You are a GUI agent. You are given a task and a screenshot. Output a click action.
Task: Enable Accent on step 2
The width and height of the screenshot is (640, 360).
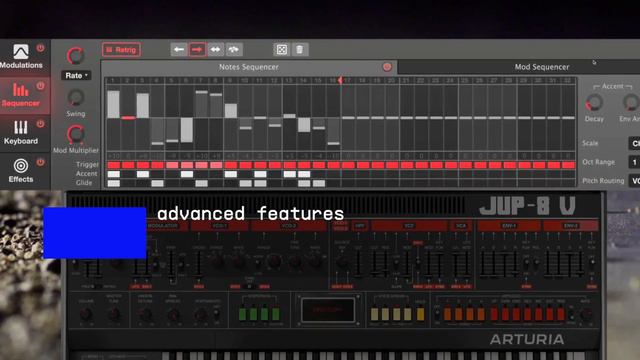128,174
